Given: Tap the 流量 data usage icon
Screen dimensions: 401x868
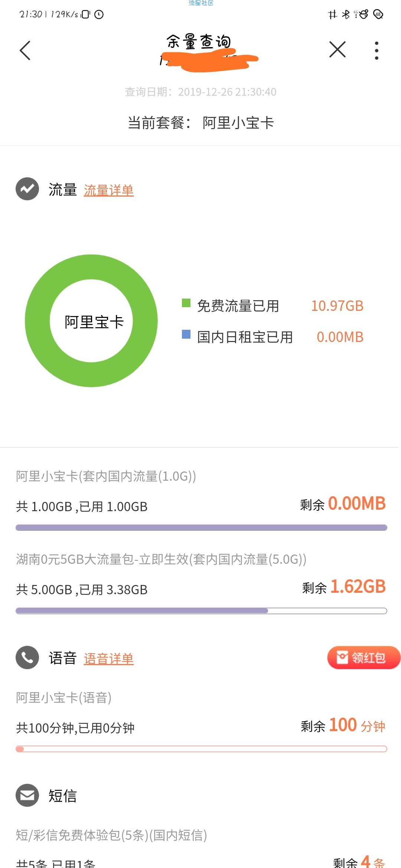Looking at the screenshot, I should (x=27, y=189).
